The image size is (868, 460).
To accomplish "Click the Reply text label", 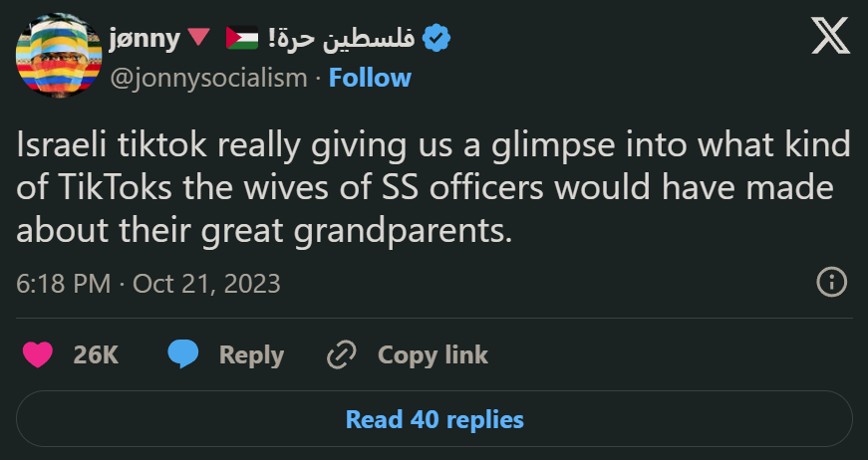I will coord(251,354).
